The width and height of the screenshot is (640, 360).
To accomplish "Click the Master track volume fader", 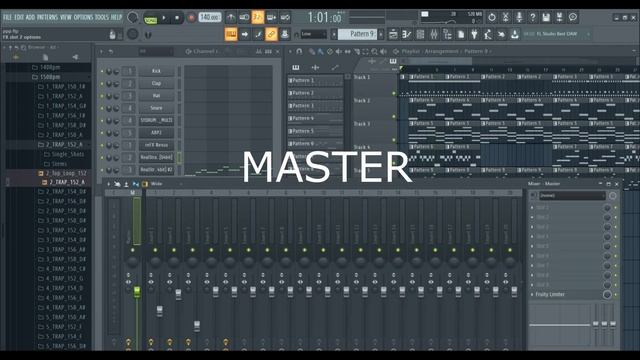I will 137,291.
